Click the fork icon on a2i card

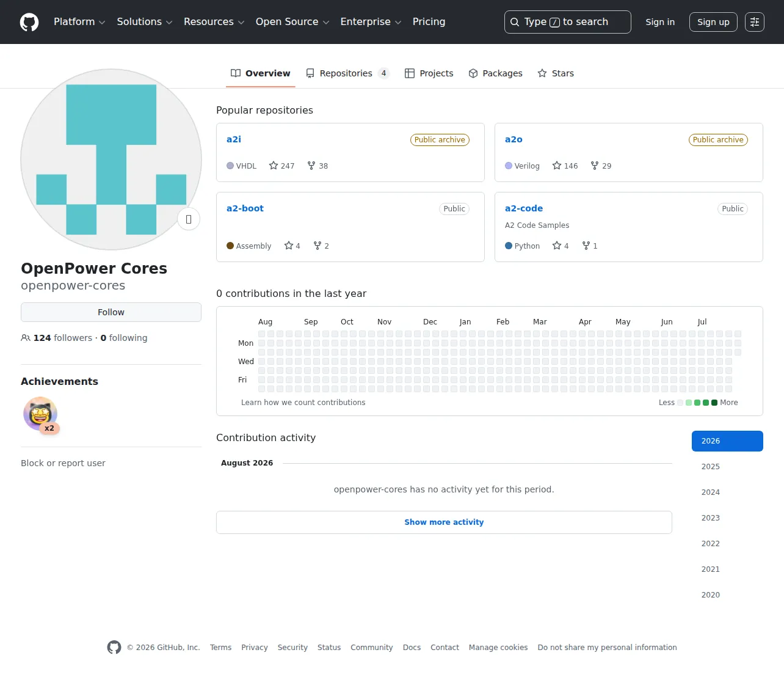click(x=311, y=166)
